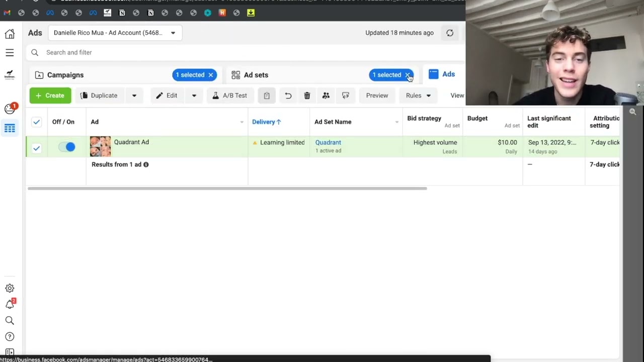Select the Ads Manager table icon
This screenshot has width=644, height=362.
[x=10, y=128]
